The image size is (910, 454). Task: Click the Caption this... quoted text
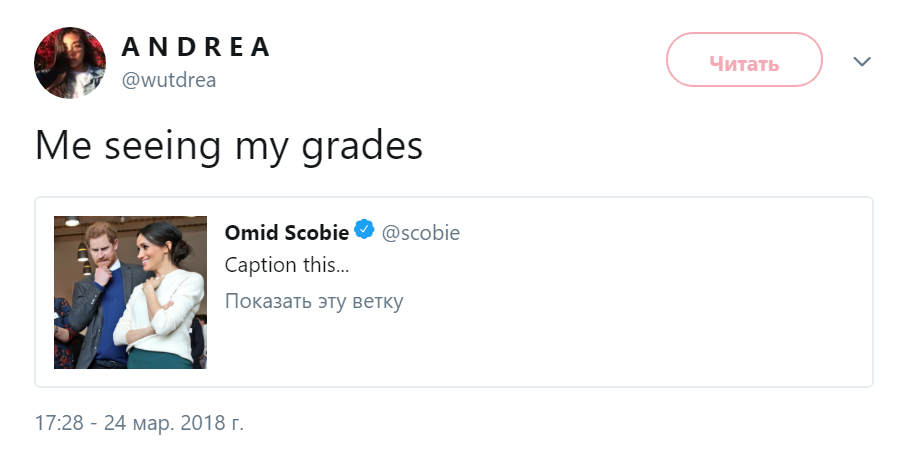coord(287,265)
